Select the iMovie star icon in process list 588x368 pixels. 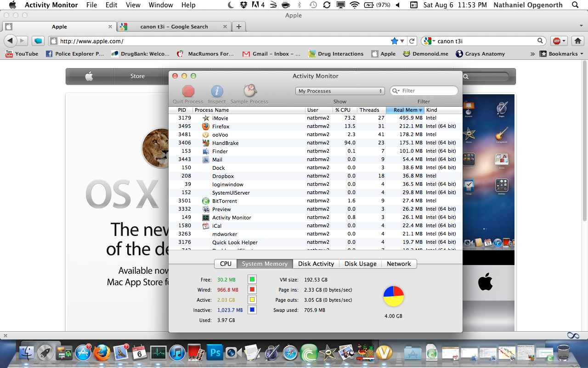click(x=206, y=118)
